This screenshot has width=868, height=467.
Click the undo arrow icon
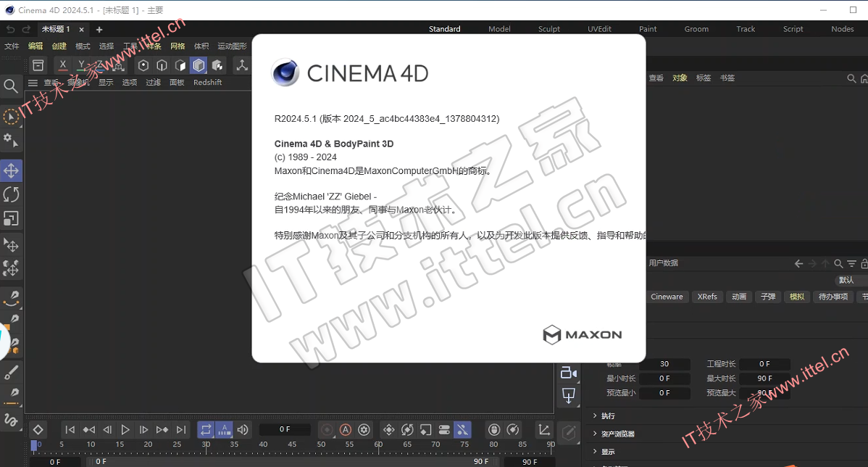click(x=11, y=29)
